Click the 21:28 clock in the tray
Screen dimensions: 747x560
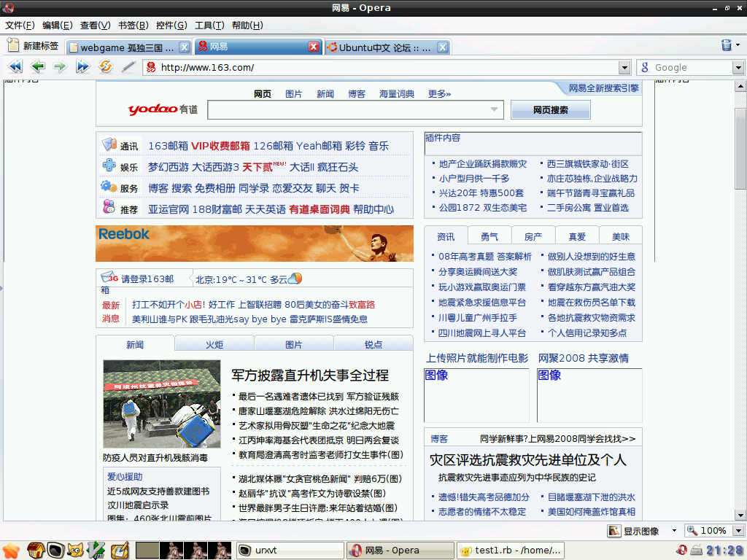pos(725,551)
